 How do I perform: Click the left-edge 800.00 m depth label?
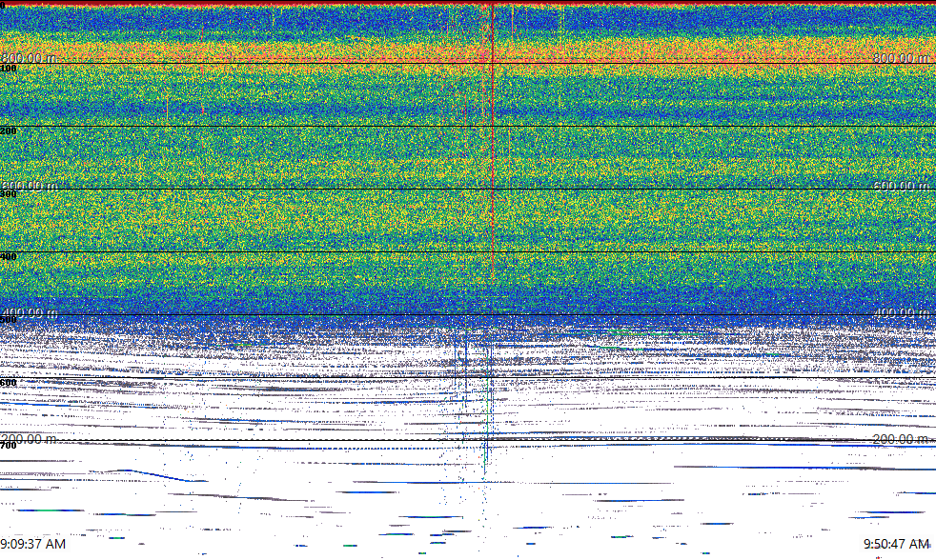pyautogui.click(x=30, y=58)
